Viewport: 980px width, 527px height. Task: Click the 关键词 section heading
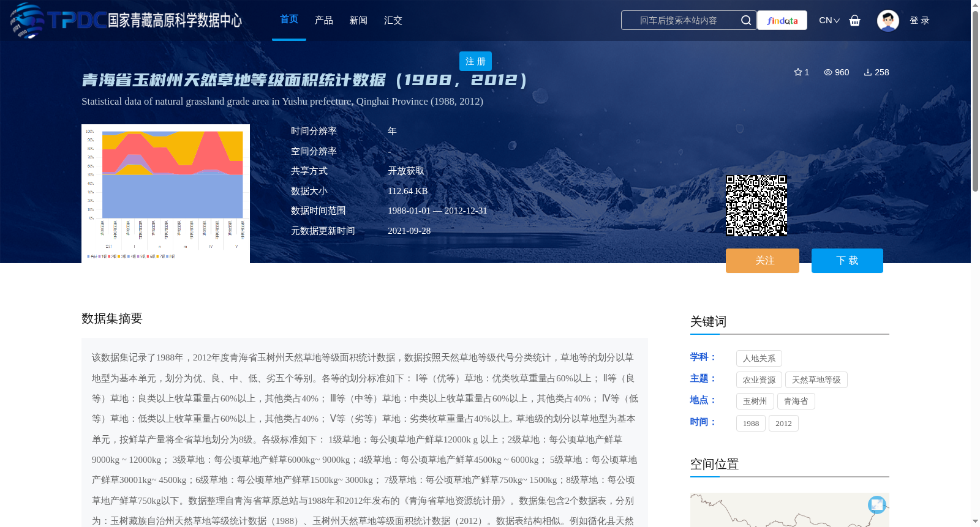coord(708,321)
